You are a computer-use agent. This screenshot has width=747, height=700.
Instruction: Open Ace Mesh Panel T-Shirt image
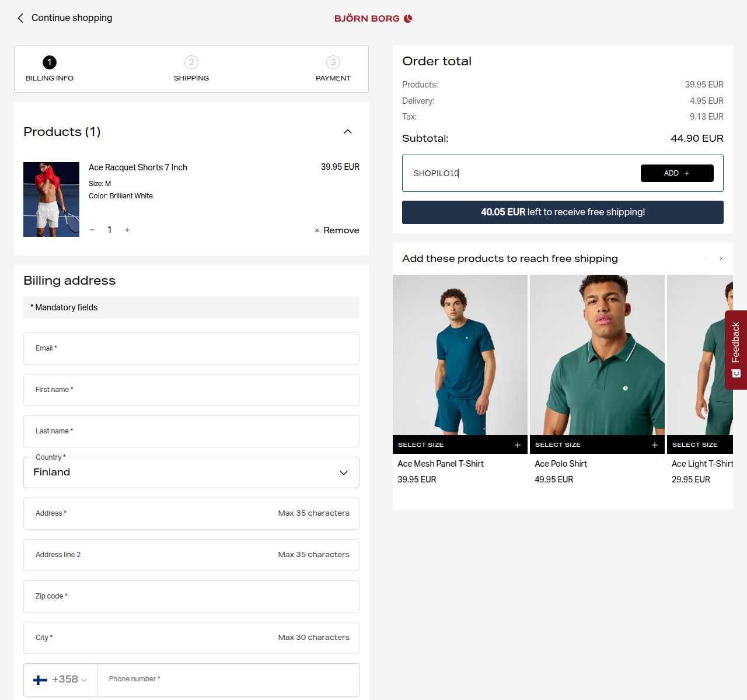460,355
